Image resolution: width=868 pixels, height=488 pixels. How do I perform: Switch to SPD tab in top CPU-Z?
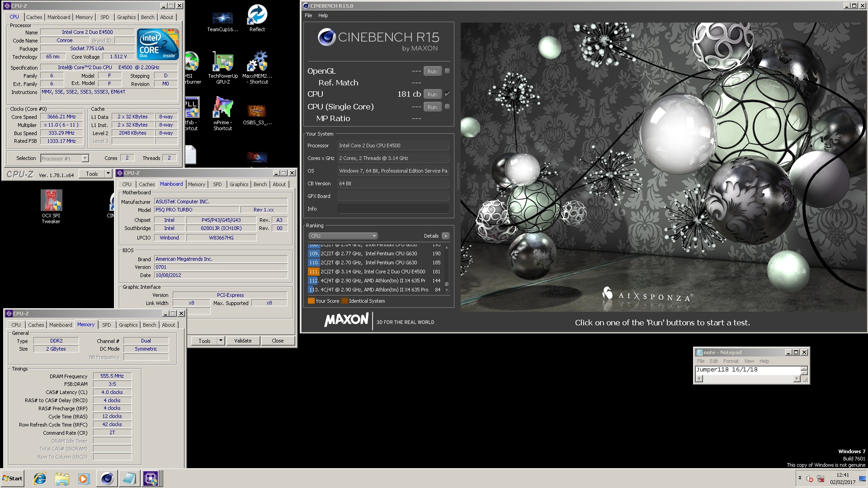[105, 17]
